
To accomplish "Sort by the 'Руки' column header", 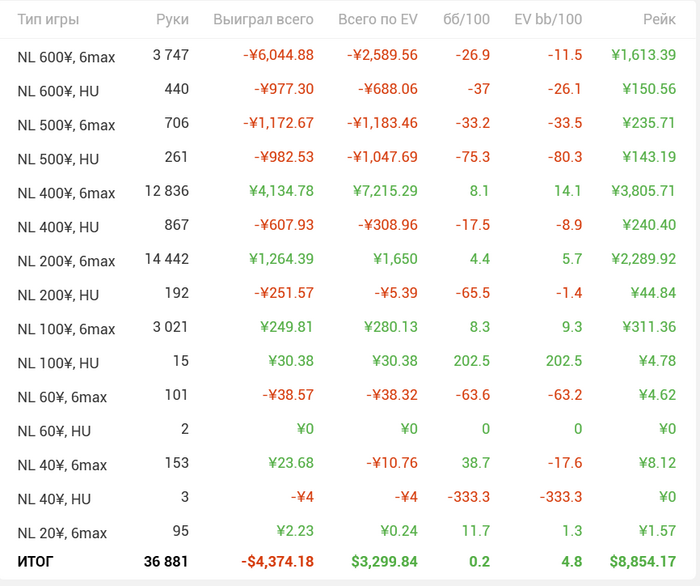I will 172,20.
